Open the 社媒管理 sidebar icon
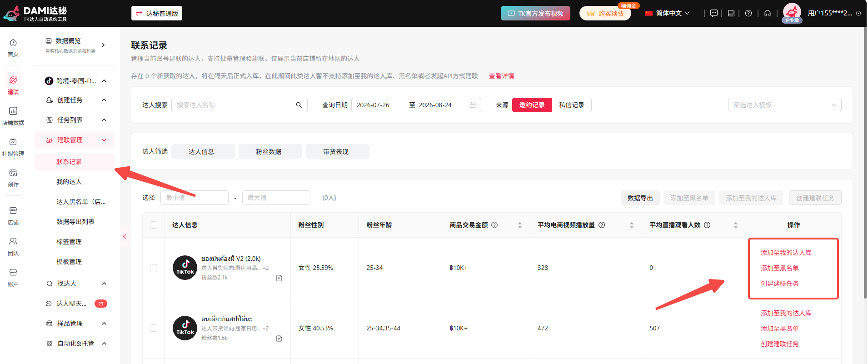This screenshot has height=364, width=868. point(13,147)
